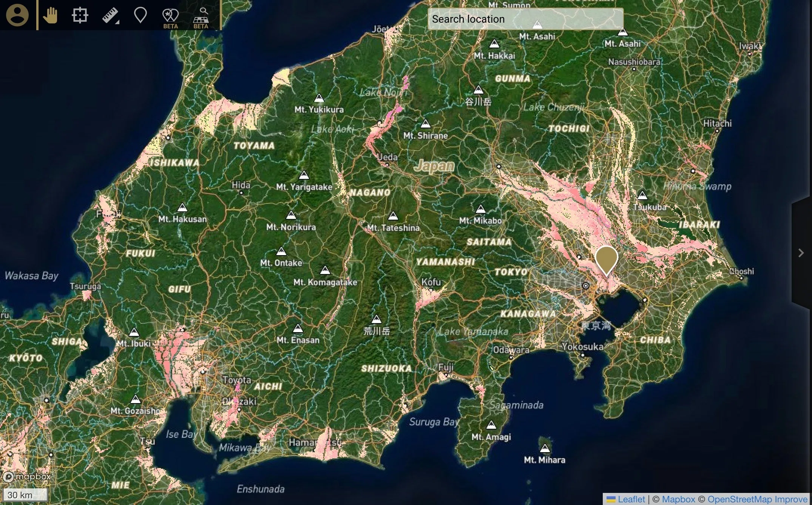Select the place marker pin tool
This screenshot has height=505, width=812.
tap(140, 15)
